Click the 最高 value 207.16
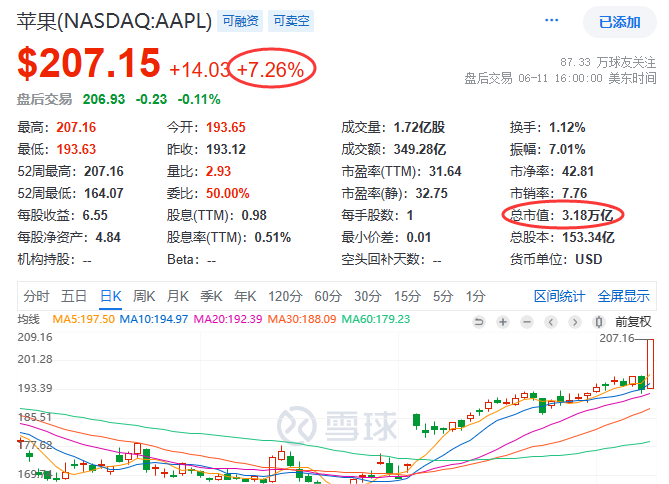Screen dimensions: 669x484 (76, 127)
